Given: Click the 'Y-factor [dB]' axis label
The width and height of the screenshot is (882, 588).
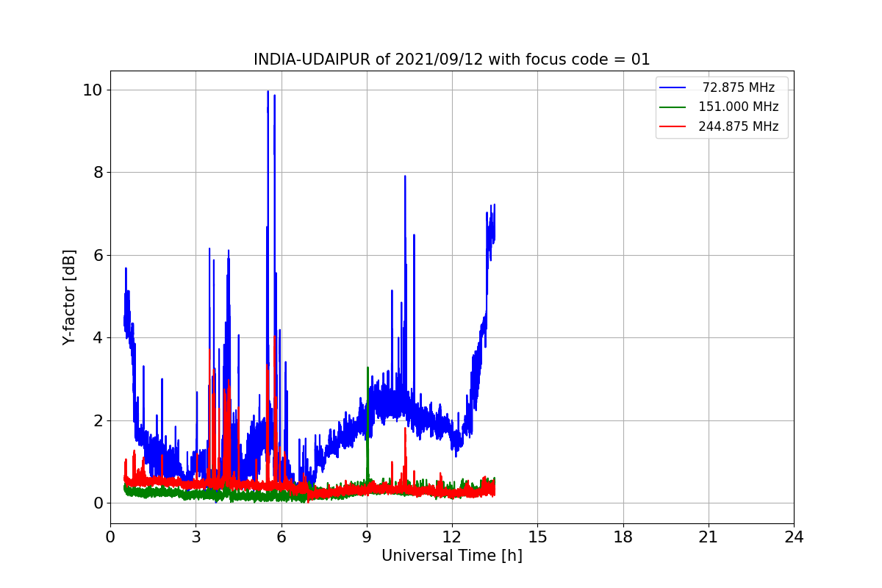Looking at the screenshot, I should click(x=69, y=297).
